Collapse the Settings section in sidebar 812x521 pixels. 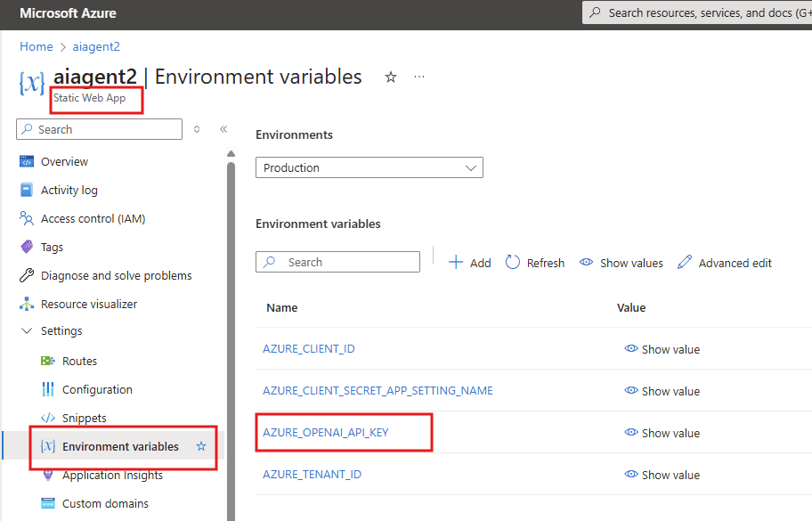[x=26, y=331]
